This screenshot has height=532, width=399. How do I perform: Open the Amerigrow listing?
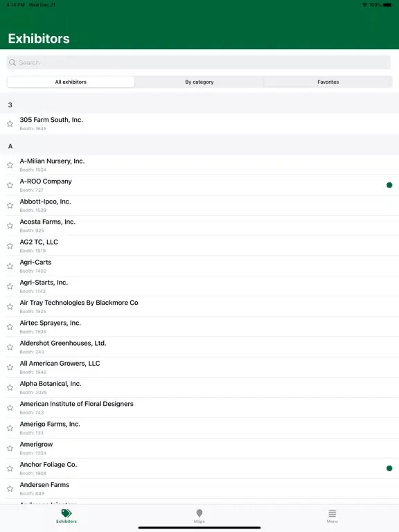[199, 448]
